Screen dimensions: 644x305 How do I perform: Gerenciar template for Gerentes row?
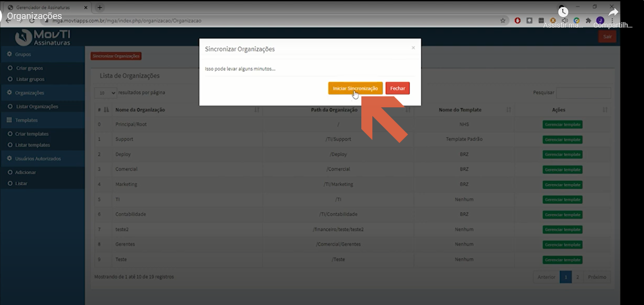[562, 245]
